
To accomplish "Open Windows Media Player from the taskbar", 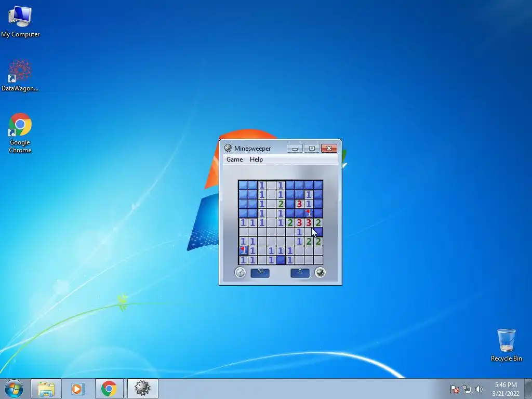I will 77,389.
